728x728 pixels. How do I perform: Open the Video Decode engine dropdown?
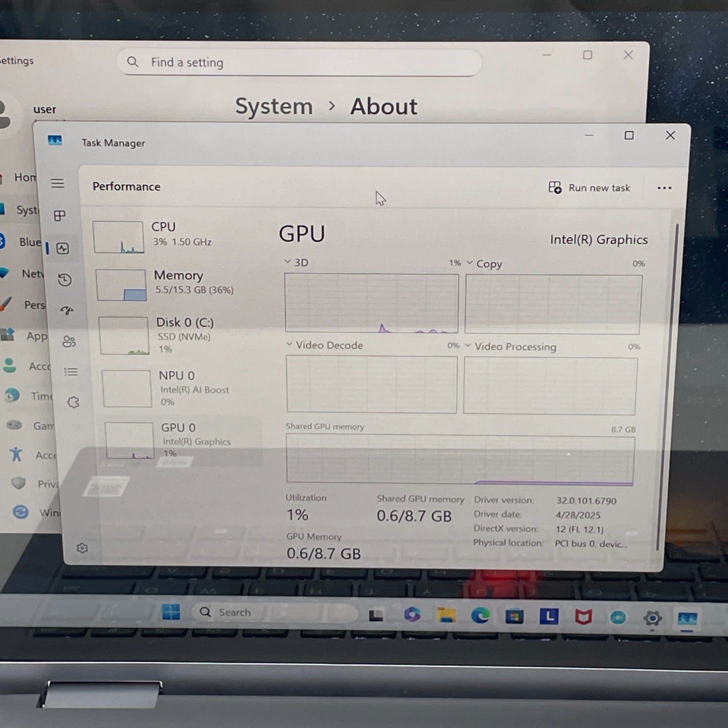289,345
